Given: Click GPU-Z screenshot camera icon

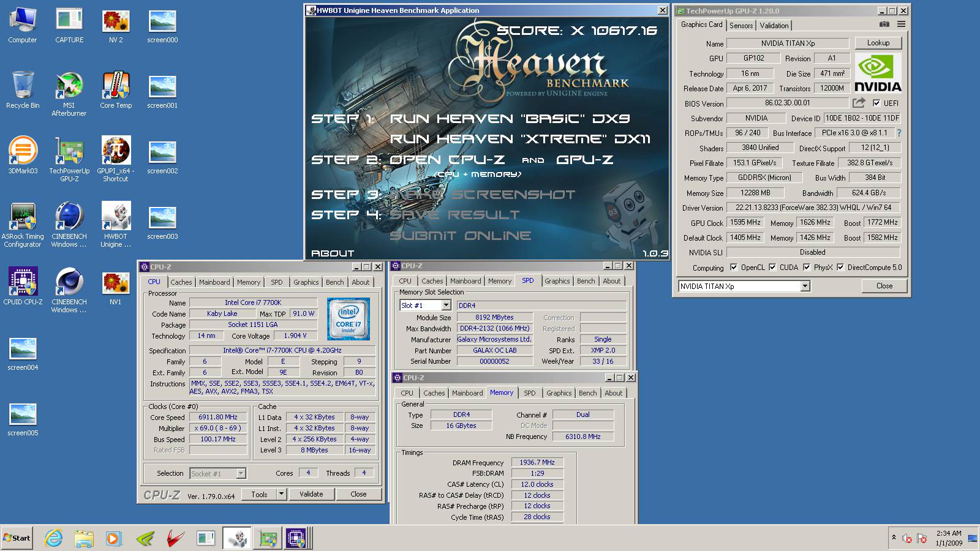Looking at the screenshot, I should click(x=884, y=24).
